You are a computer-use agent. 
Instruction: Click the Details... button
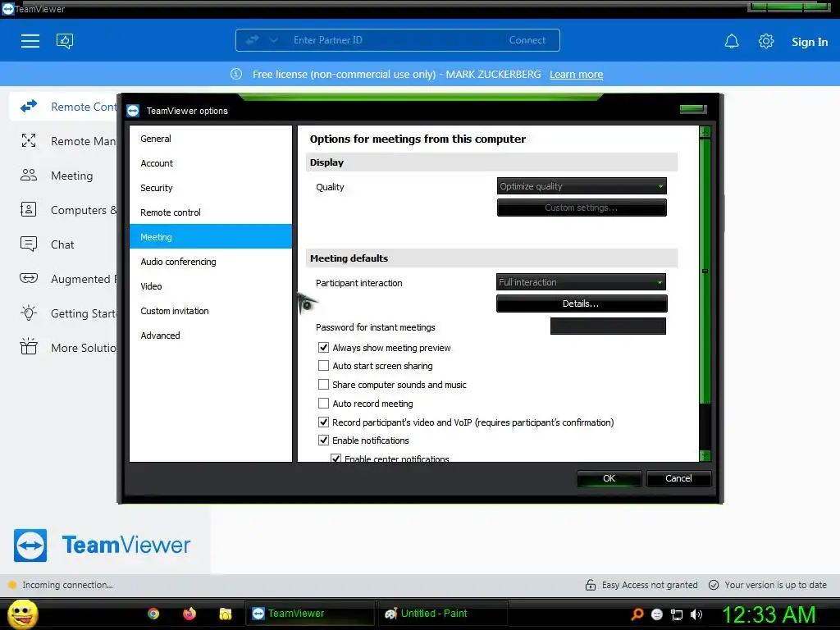click(x=582, y=304)
